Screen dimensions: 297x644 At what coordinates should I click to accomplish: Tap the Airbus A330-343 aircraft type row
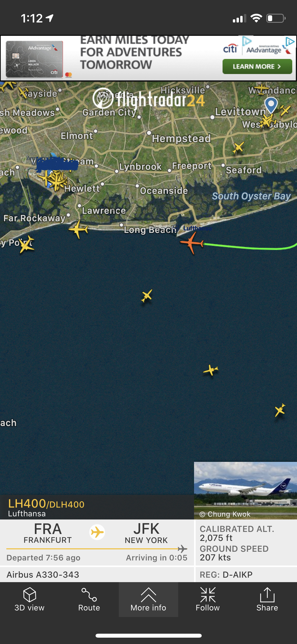(97, 574)
